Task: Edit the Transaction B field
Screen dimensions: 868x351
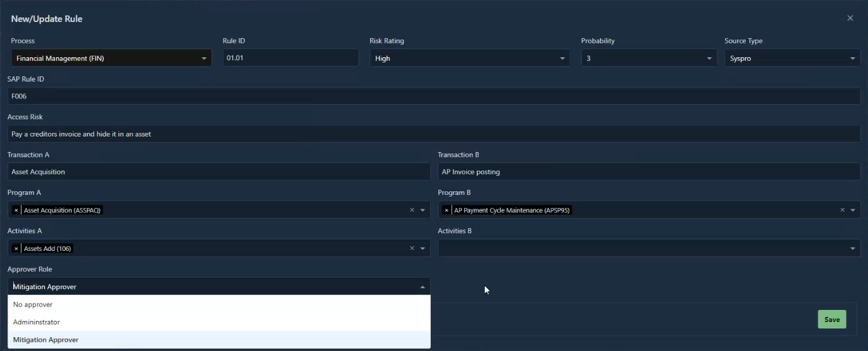Action: coord(649,172)
